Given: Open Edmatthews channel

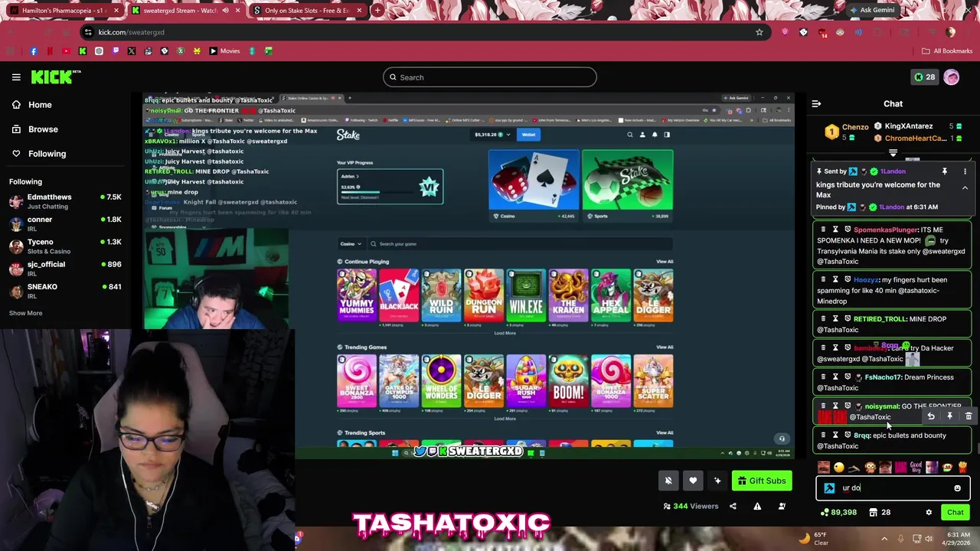Looking at the screenshot, I should pyautogui.click(x=65, y=201).
